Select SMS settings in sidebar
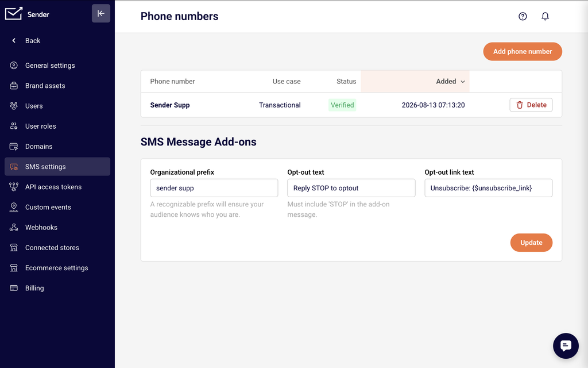Screen dimensions: 588x368 pyautogui.click(x=57, y=167)
